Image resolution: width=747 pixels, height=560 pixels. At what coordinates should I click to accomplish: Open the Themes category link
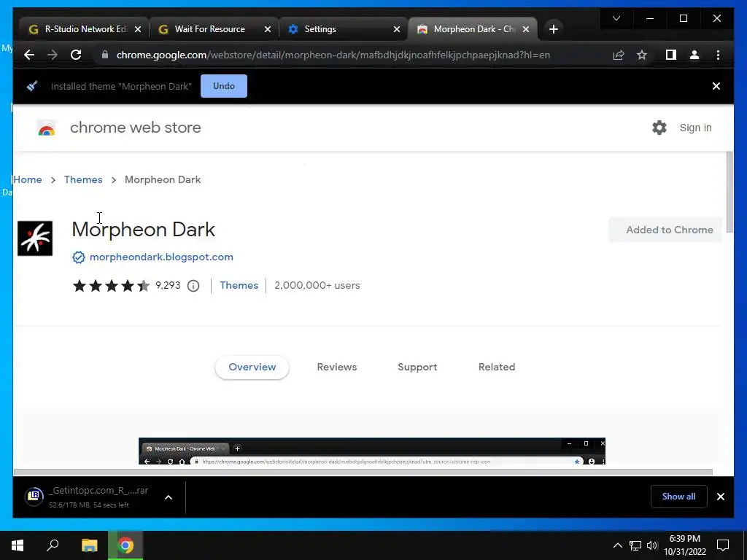[x=239, y=285]
